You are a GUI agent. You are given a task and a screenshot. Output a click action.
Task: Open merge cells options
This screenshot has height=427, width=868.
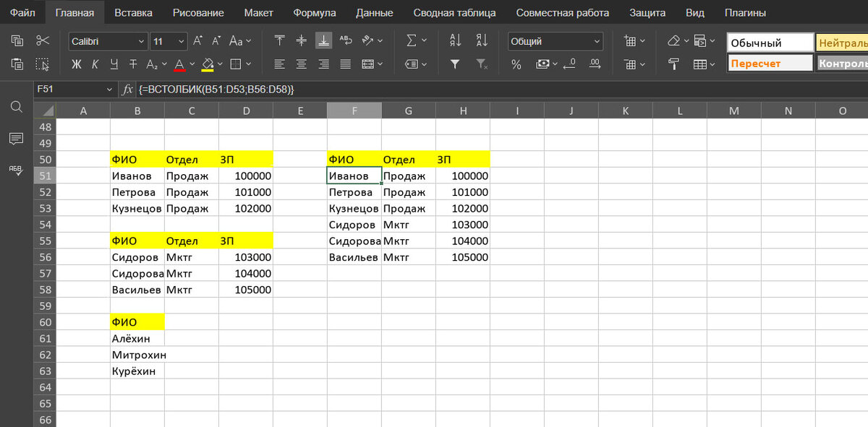372,64
